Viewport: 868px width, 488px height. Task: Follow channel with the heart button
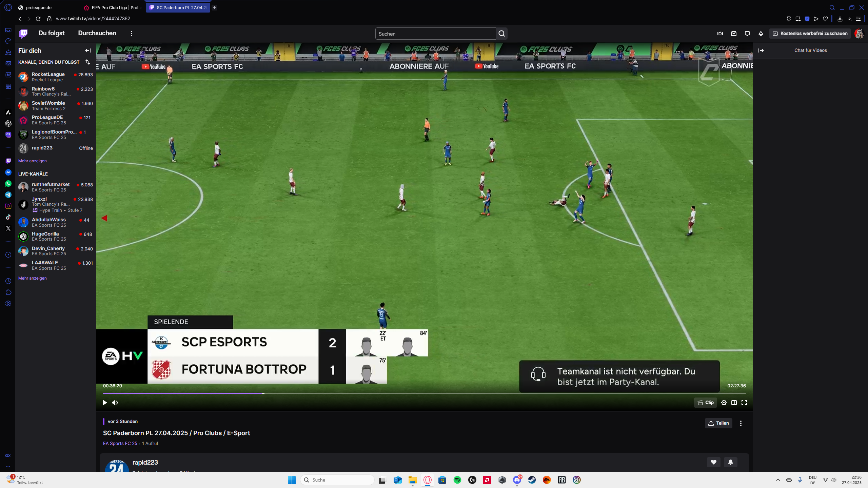coord(714,462)
